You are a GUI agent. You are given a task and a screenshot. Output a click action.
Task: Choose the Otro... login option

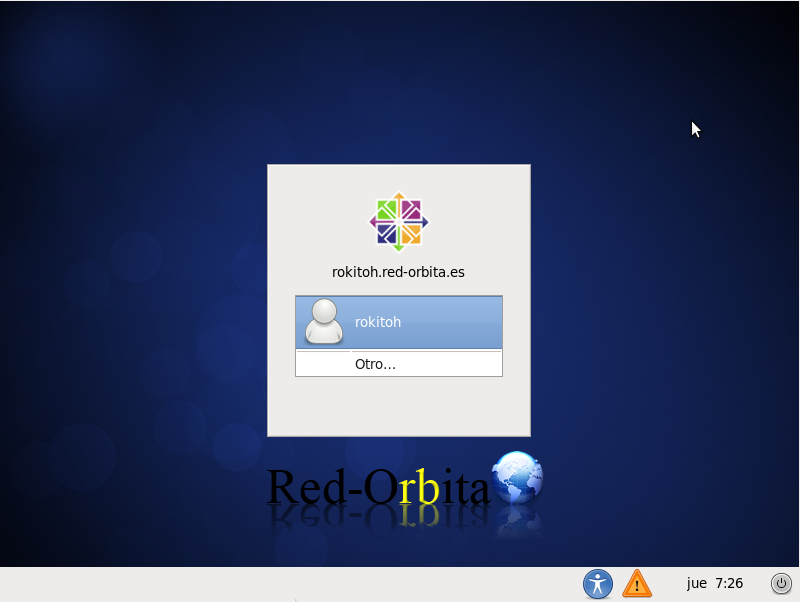pyautogui.click(x=398, y=364)
